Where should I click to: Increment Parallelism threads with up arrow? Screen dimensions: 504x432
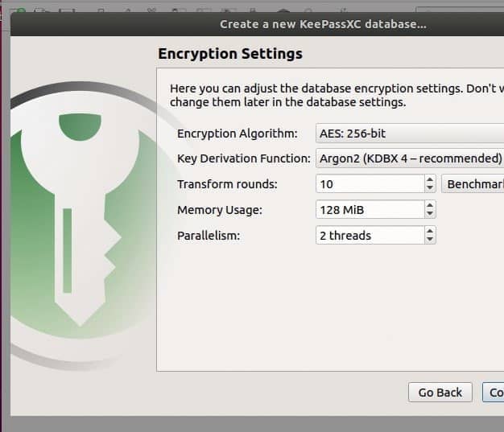tap(430, 231)
